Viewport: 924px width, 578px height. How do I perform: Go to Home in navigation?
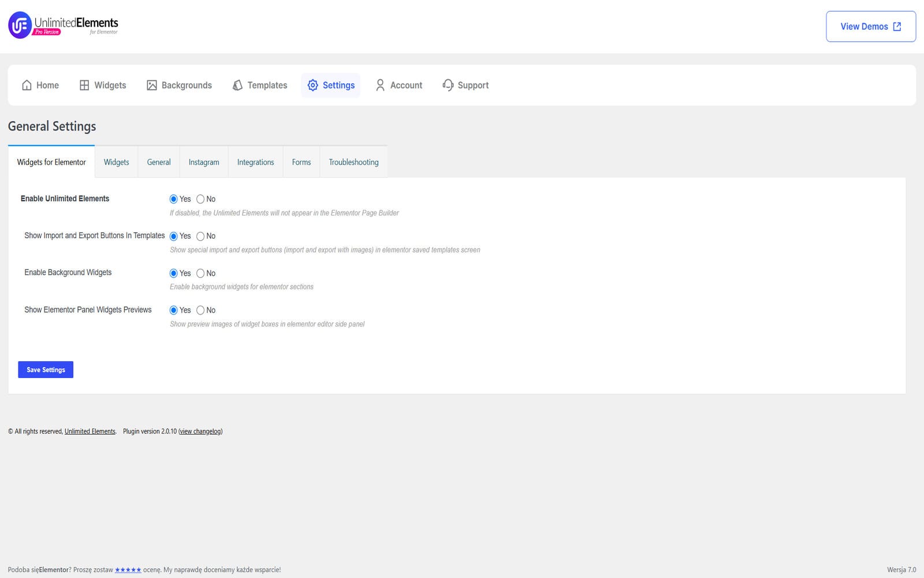pos(40,85)
